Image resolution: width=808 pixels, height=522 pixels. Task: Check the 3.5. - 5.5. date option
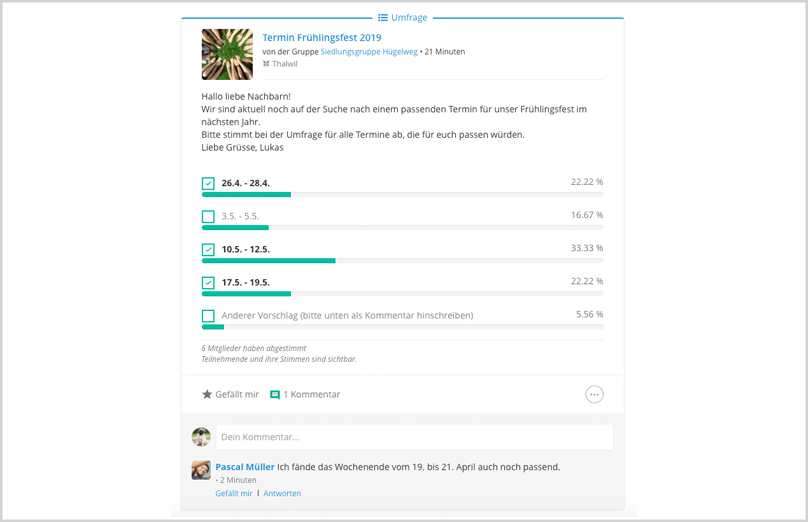point(208,216)
